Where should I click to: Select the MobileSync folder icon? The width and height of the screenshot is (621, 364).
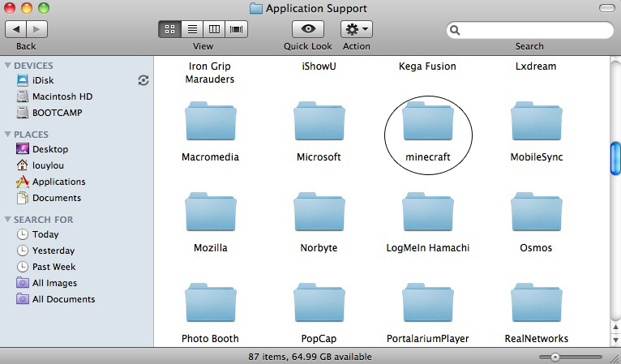point(536,121)
